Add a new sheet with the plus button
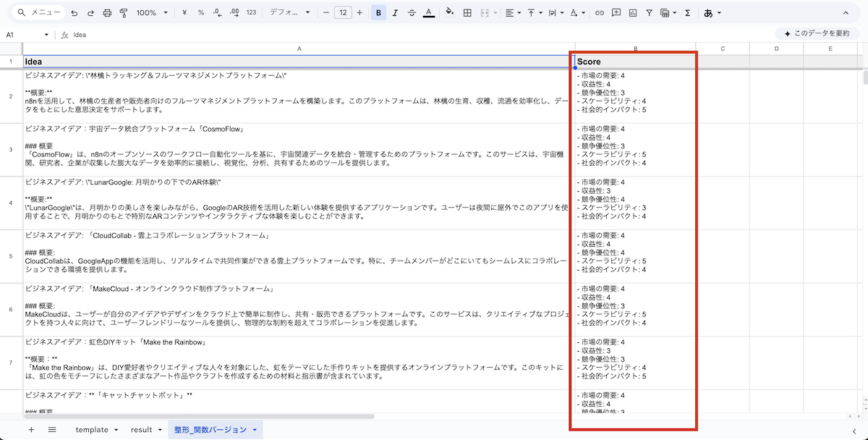 pyautogui.click(x=31, y=430)
